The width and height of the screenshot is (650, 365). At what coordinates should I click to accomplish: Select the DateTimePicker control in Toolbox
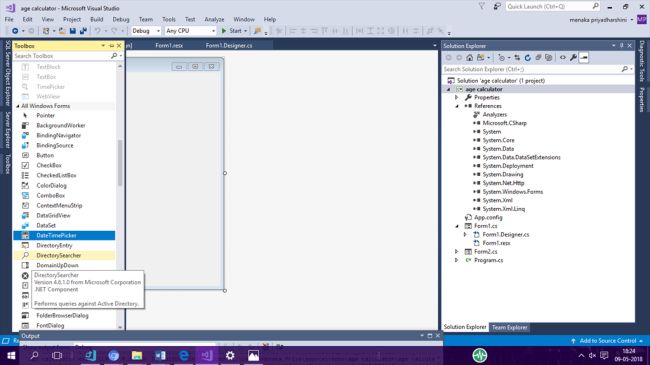tap(64, 235)
